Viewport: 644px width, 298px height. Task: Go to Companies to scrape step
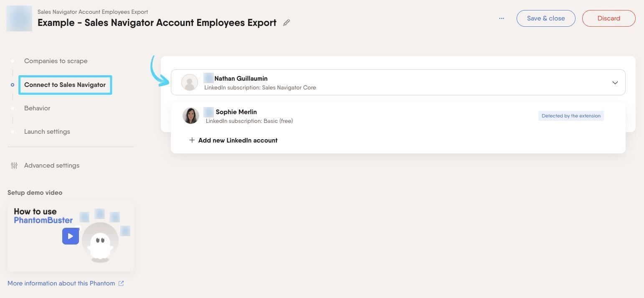tap(56, 61)
